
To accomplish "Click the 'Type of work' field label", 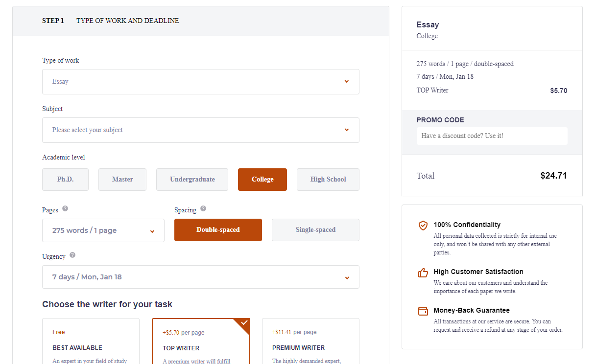I will pyautogui.click(x=61, y=61).
